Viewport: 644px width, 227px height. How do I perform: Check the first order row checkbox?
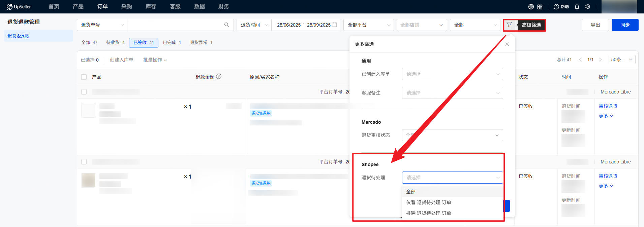tap(84, 92)
